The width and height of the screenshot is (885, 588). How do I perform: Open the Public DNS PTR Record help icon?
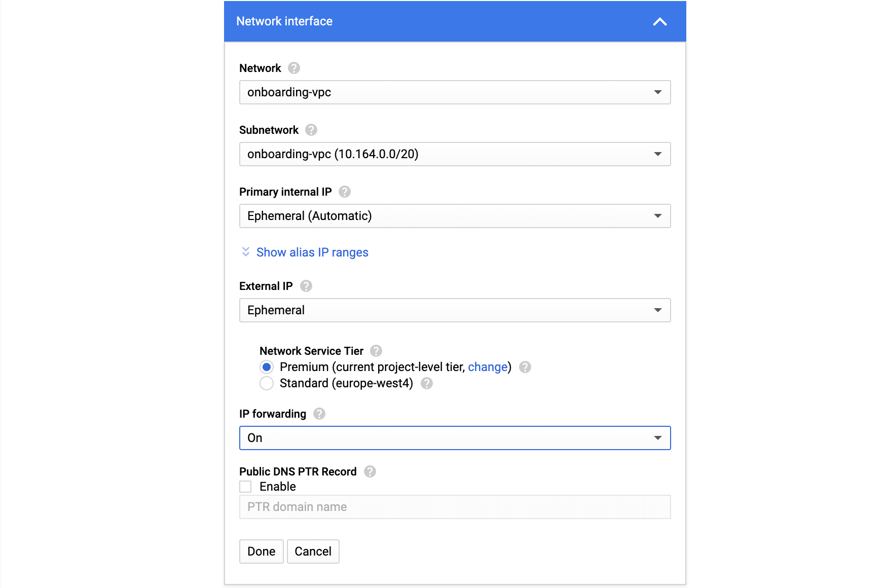[370, 471]
